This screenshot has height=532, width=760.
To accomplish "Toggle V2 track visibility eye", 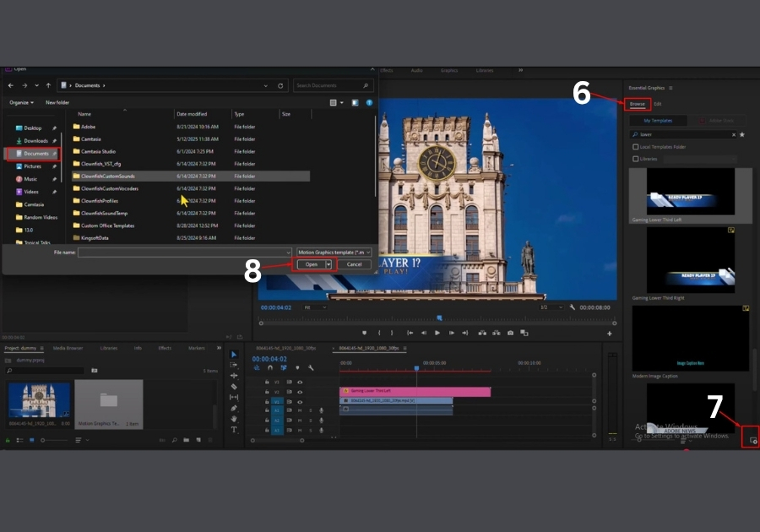I will click(x=299, y=392).
